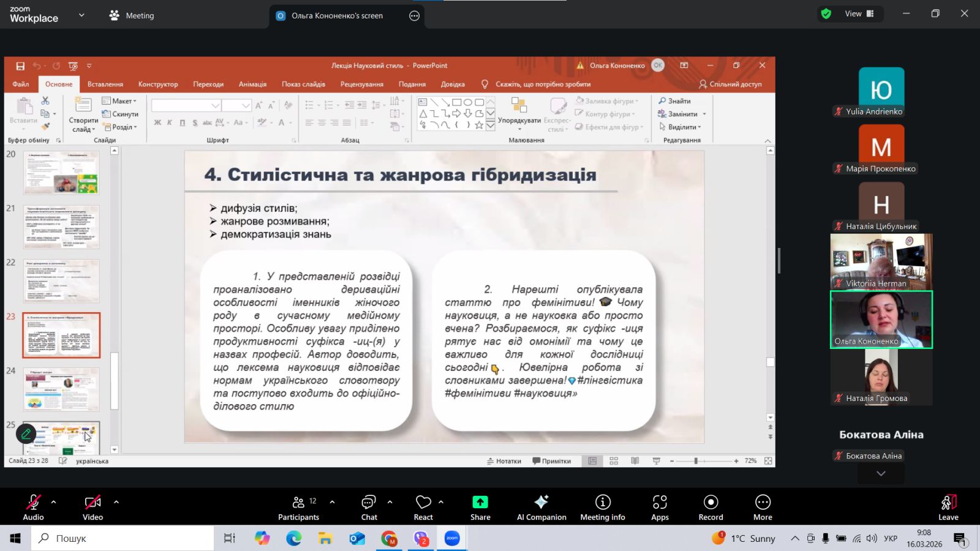Open the Zoom Apps panel
Screen dimensions: 980x551
pos(660,507)
